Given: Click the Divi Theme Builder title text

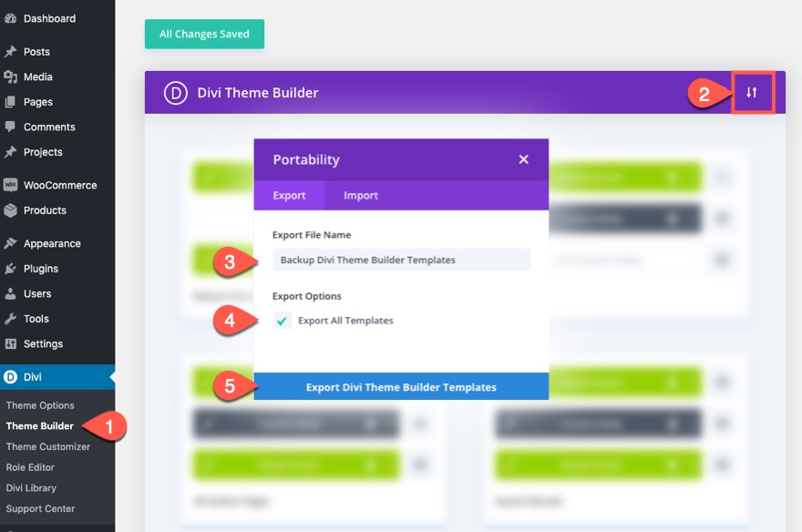Looking at the screenshot, I should pos(258,93).
